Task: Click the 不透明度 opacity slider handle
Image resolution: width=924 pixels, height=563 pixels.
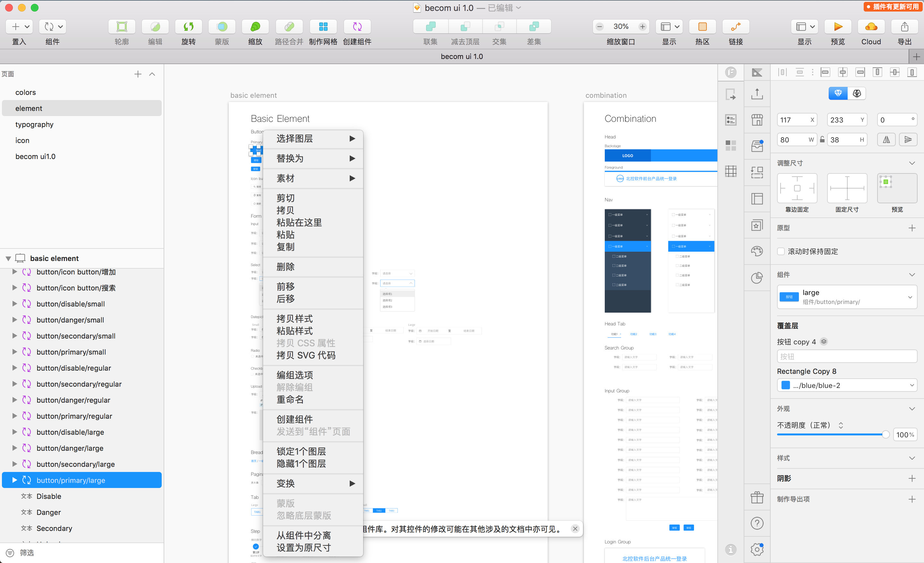Action: (x=886, y=435)
